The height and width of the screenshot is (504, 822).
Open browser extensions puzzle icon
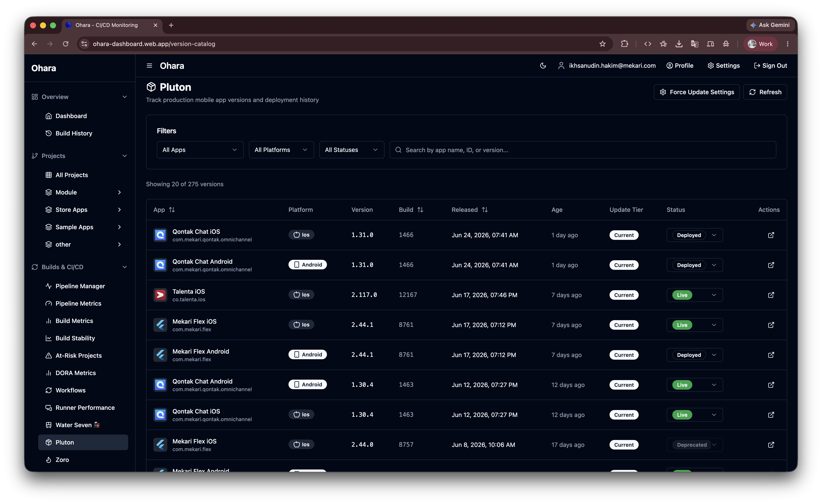click(625, 44)
